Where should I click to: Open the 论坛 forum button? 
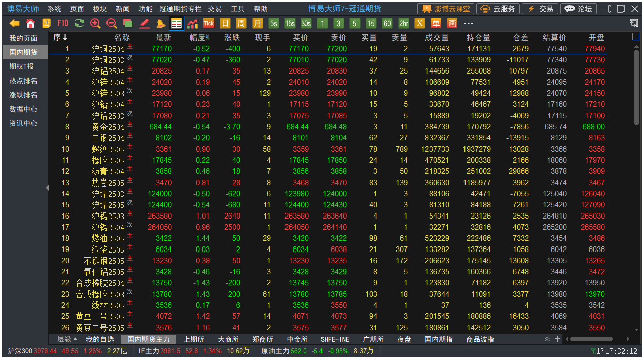[578, 9]
